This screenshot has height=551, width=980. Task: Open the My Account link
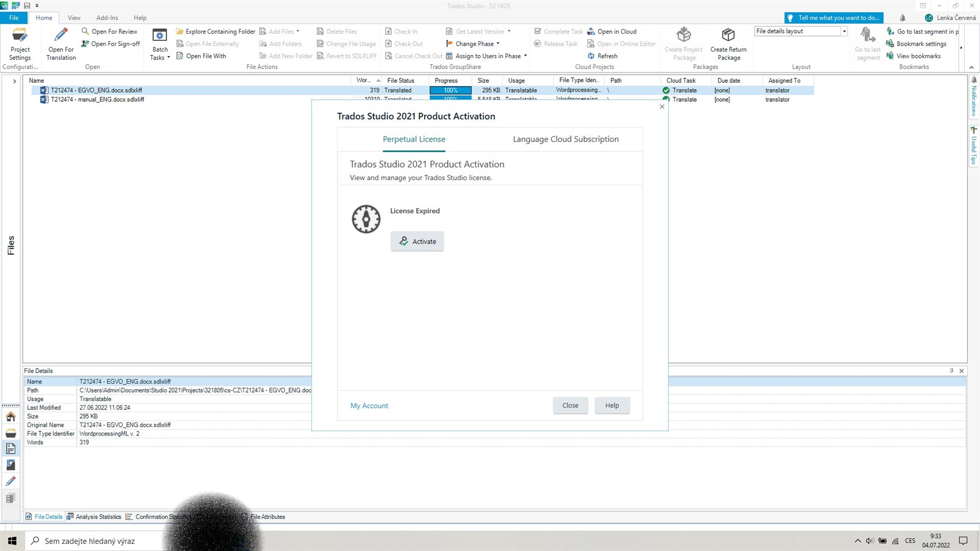369,405
